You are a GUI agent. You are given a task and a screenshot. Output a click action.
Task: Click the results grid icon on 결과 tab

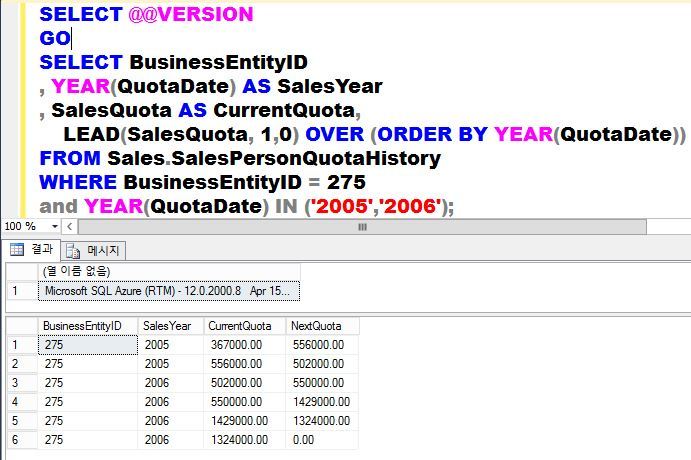(x=17, y=249)
